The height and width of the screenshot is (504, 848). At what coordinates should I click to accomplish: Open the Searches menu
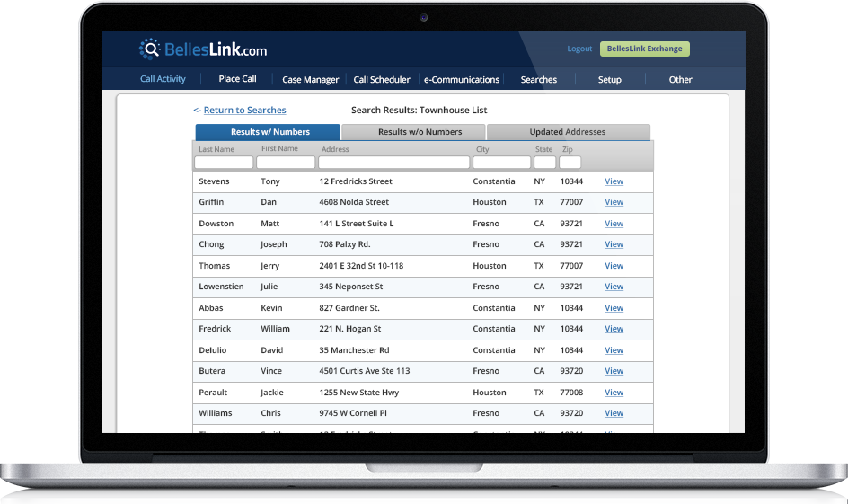[539, 79]
